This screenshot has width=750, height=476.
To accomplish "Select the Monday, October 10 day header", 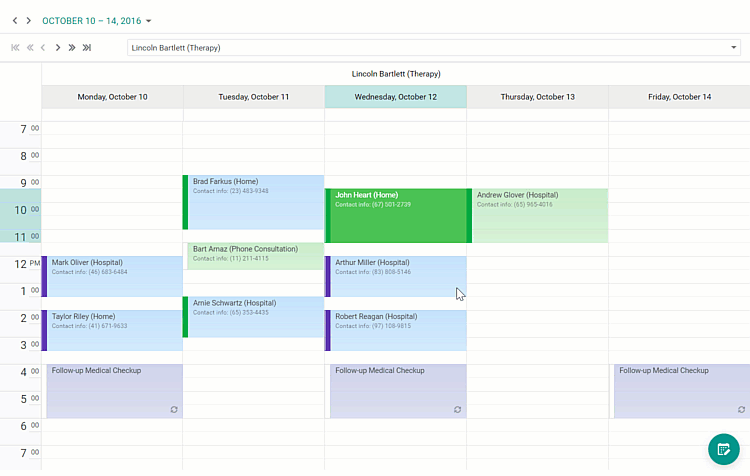I will pos(112,97).
